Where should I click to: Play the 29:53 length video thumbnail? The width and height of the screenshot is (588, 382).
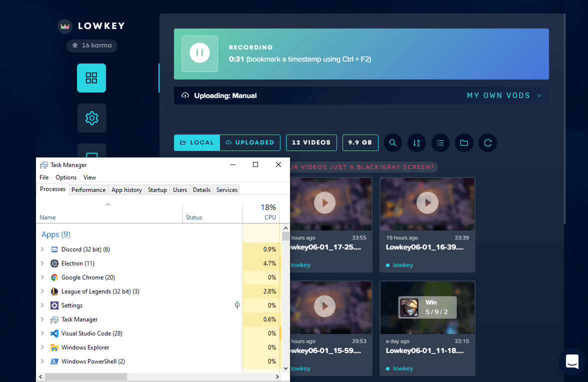point(325,306)
